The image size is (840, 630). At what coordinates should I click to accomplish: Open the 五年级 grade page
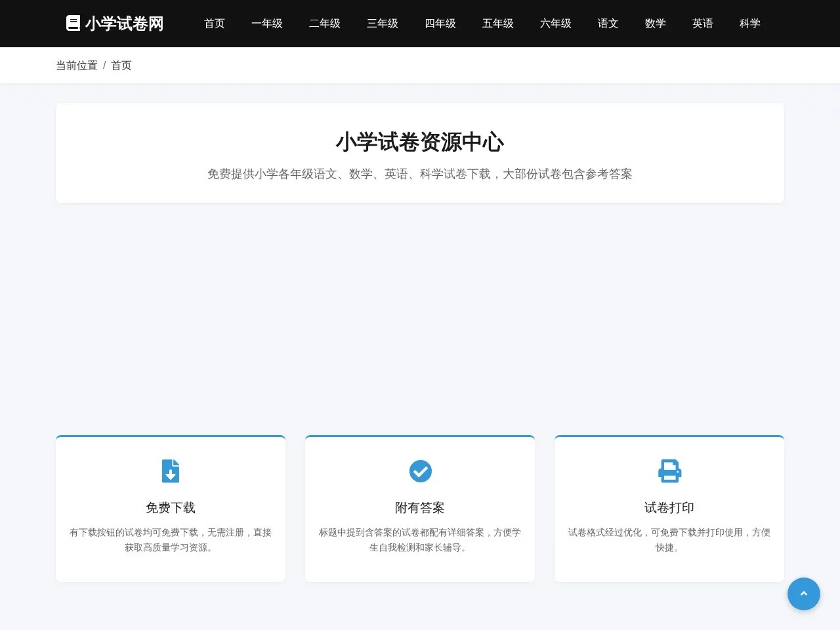click(x=497, y=23)
